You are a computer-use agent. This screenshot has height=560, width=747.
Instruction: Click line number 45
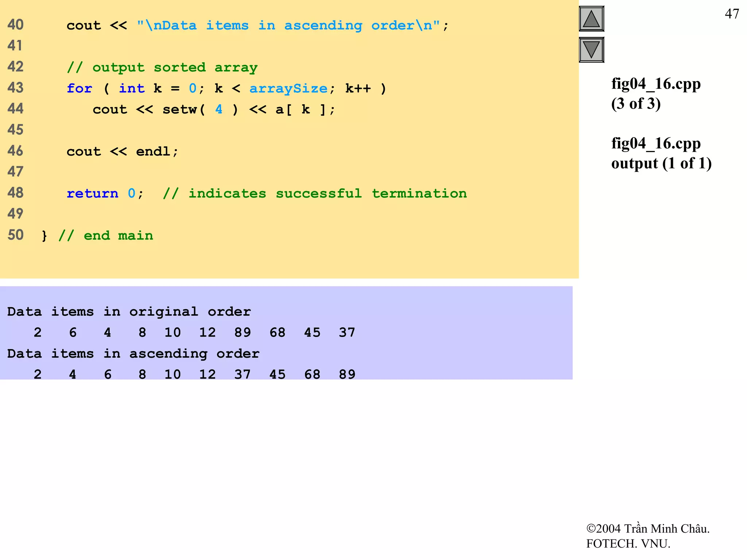(x=15, y=130)
